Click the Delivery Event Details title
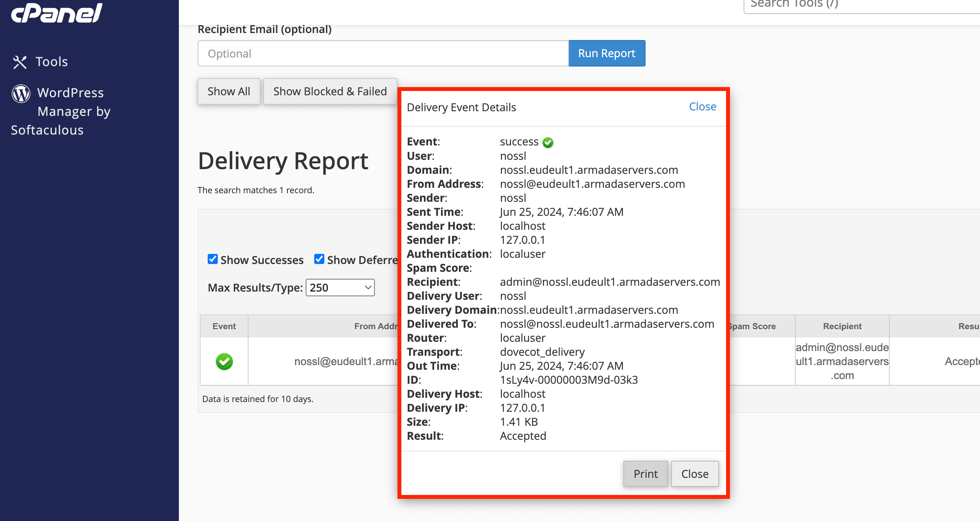 point(461,107)
